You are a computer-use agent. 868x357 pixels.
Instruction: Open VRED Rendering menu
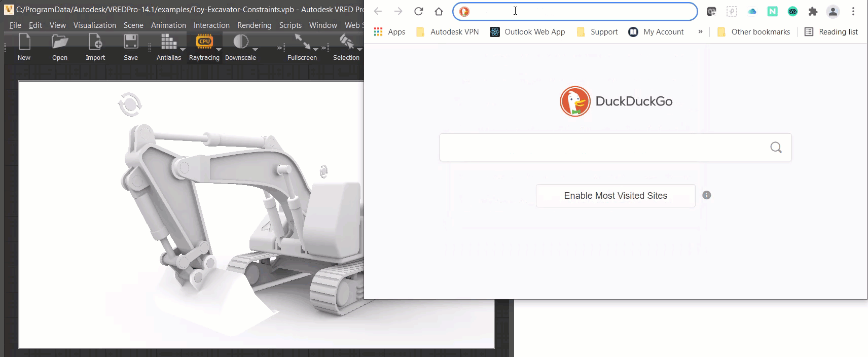254,25
